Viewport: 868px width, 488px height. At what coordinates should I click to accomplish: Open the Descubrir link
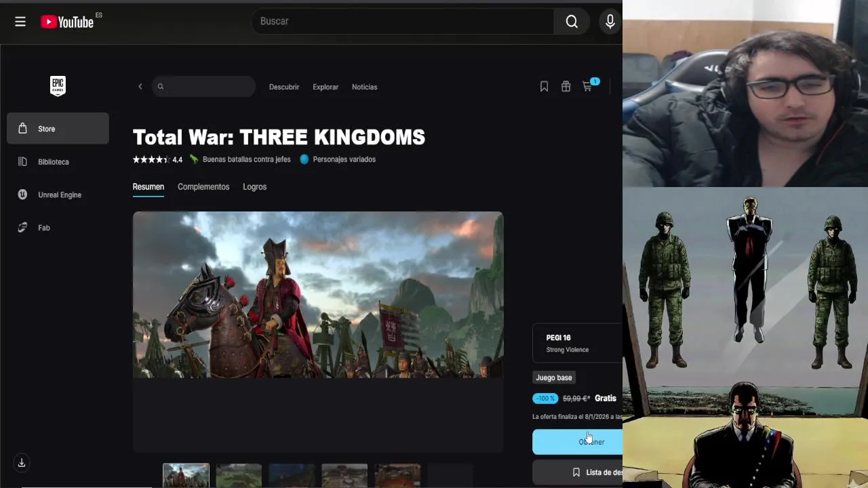point(284,87)
